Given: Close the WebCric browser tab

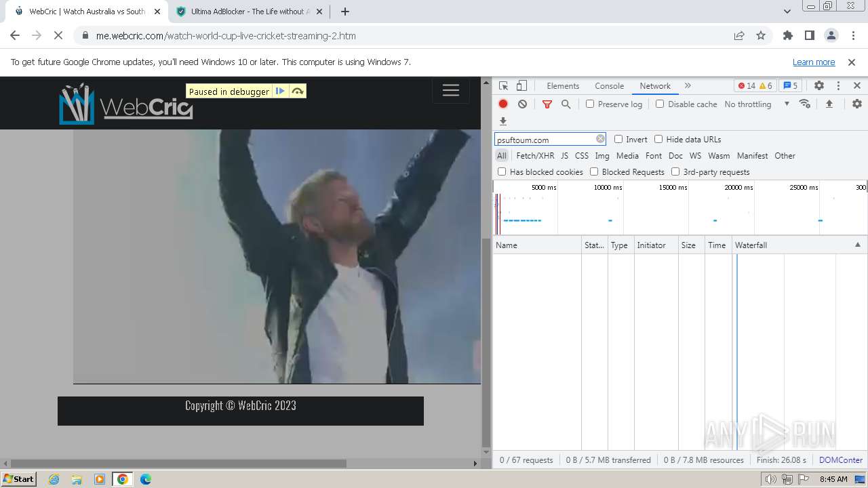Looking at the screenshot, I should pos(157,12).
